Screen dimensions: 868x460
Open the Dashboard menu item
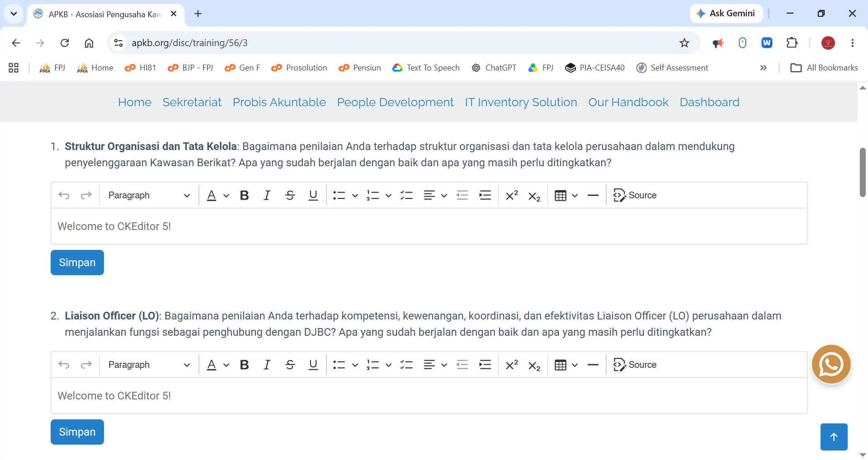pyautogui.click(x=710, y=102)
